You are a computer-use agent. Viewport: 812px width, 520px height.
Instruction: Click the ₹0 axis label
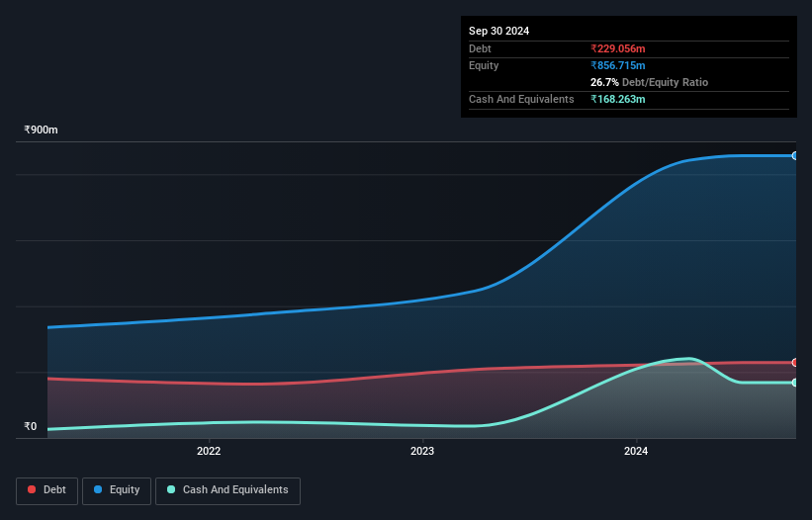(31, 427)
